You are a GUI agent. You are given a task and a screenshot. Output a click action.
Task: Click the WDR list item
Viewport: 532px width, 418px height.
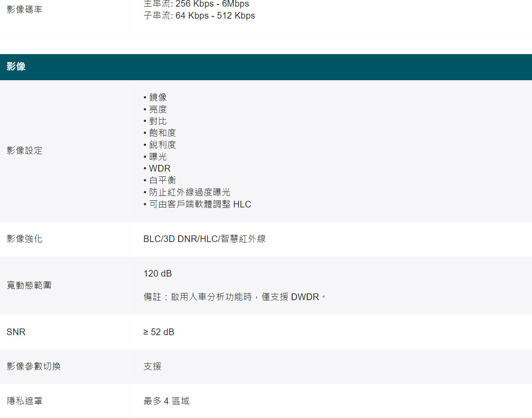pyautogui.click(x=159, y=168)
